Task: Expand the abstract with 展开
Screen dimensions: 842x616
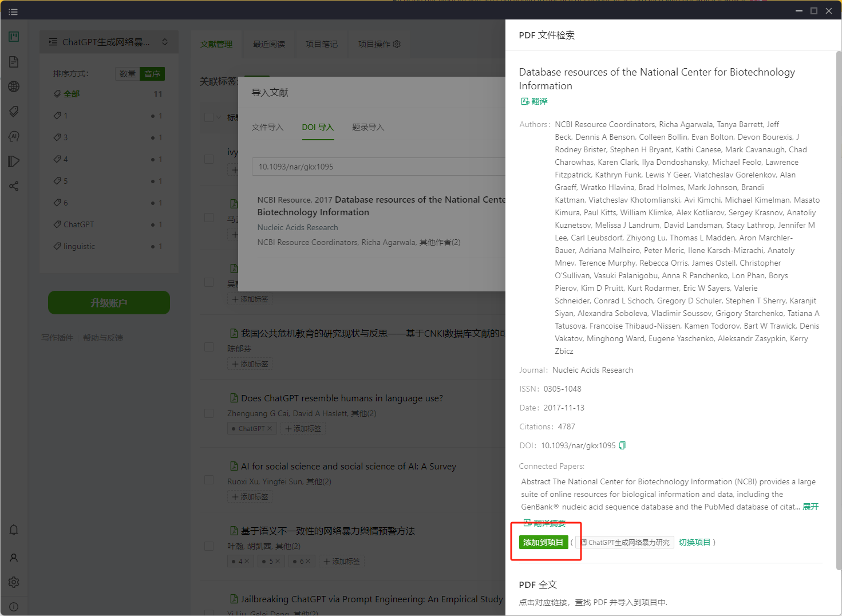Action: (811, 507)
